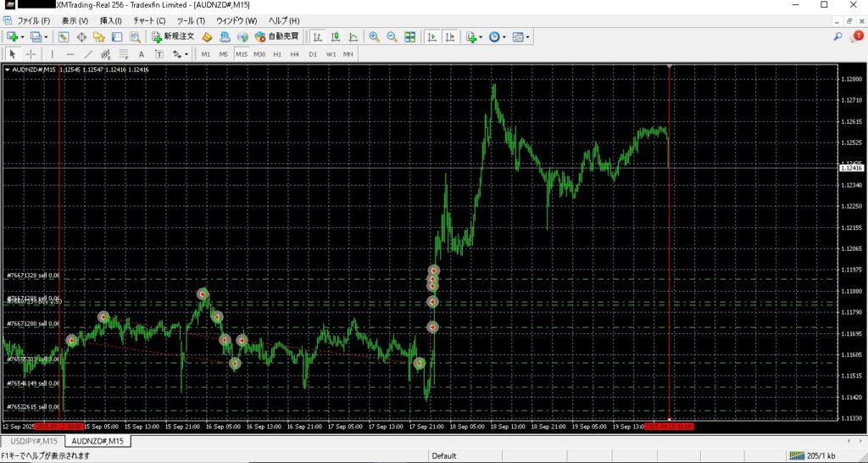Click the sell order marker at the 18 Sep spike
The image size is (868, 463).
click(433, 271)
